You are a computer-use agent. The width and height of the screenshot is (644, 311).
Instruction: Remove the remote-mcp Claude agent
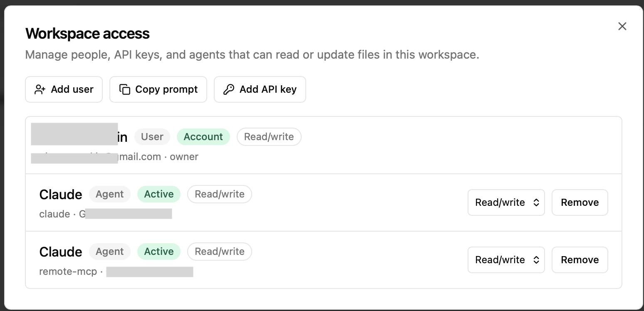pyautogui.click(x=580, y=260)
